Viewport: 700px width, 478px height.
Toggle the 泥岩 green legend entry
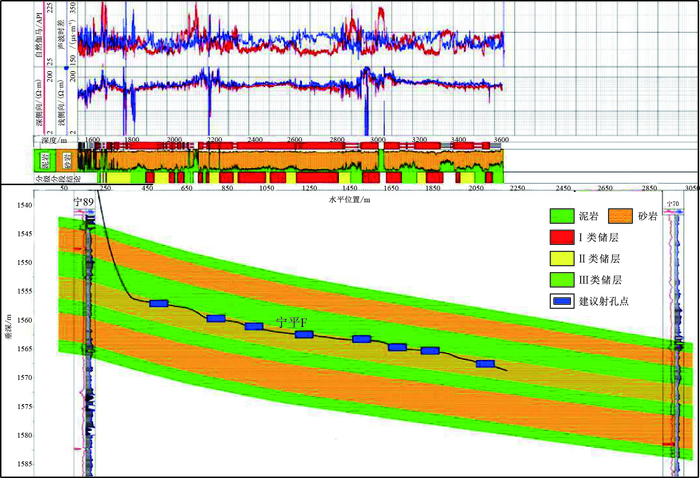[x=564, y=214]
